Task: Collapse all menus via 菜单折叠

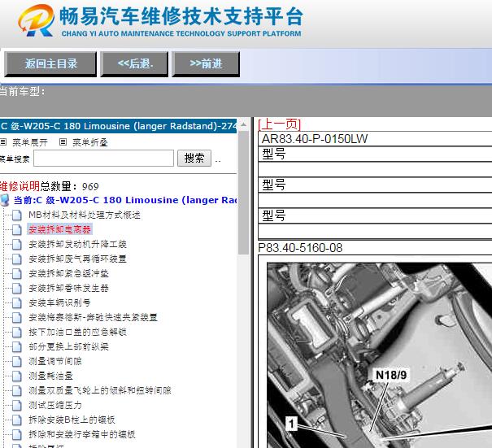Action: point(90,143)
